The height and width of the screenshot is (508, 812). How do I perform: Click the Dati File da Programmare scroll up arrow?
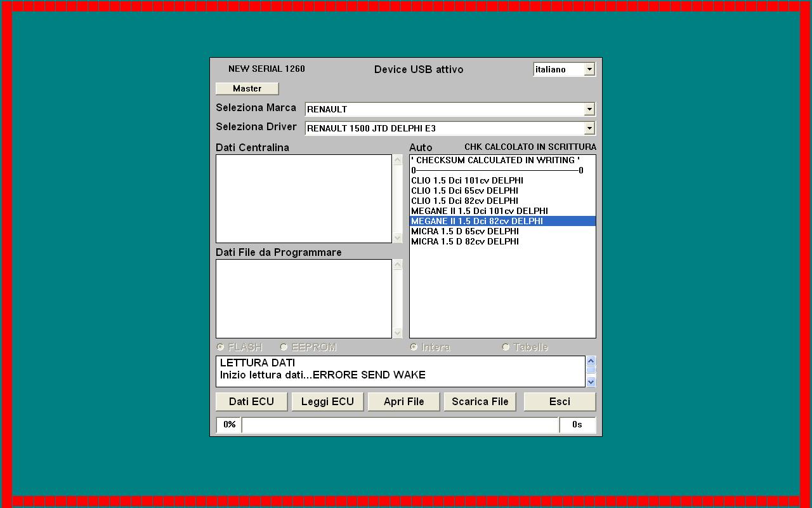click(x=398, y=265)
